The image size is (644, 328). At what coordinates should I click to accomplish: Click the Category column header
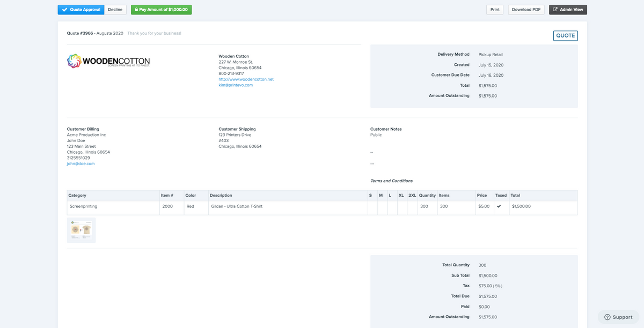pos(78,196)
